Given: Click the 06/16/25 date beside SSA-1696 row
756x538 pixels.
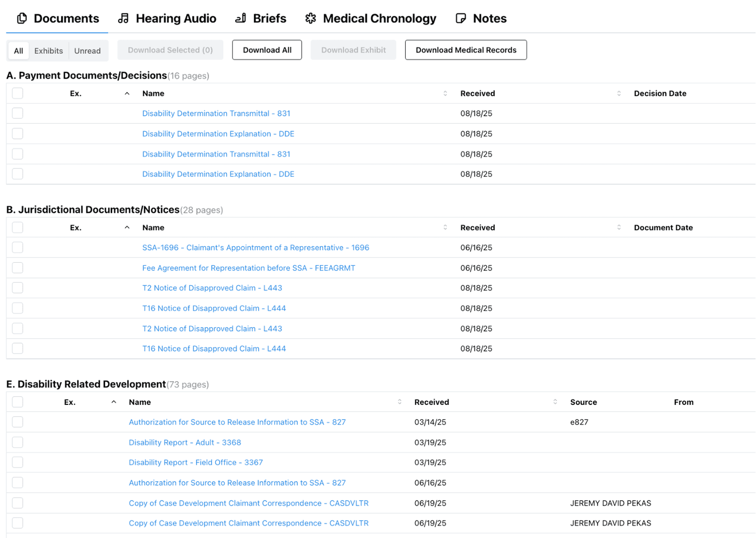Looking at the screenshot, I should 476,248.
